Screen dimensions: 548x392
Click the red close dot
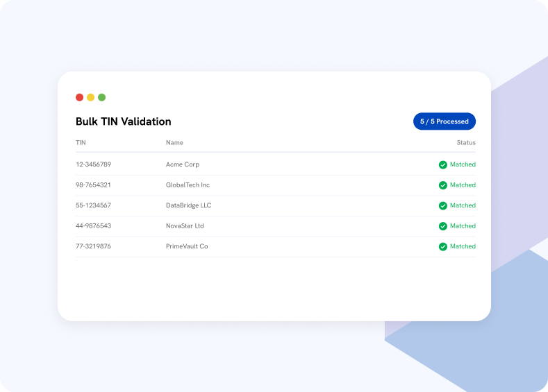[79, 97]
